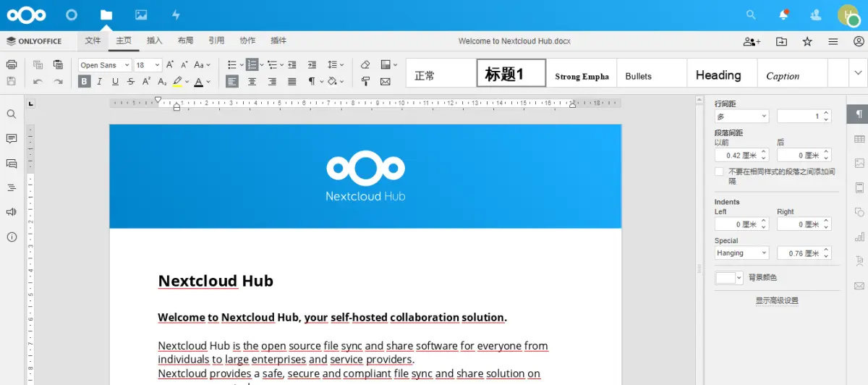Toggle justified alignment

tap(292, 82)
